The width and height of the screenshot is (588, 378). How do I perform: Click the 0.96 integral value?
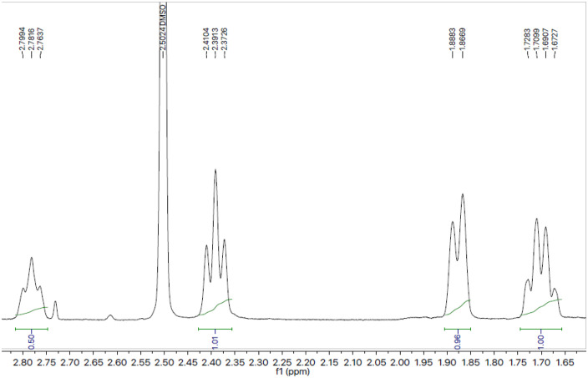coord(458,340)
